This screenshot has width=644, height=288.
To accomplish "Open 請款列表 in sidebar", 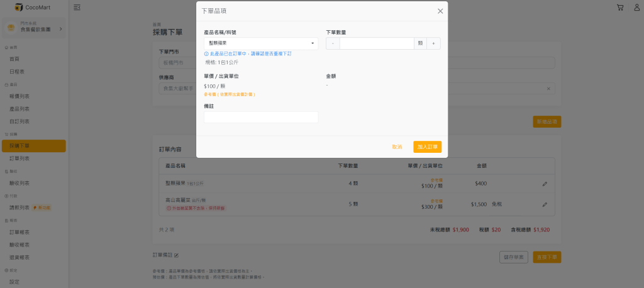I will [x=19, y=208].
